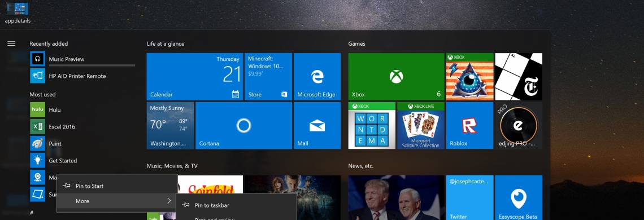Select Pin to taskbar in submenu
The width and height of the screenshot is (644, 220).
click(236, 205)
